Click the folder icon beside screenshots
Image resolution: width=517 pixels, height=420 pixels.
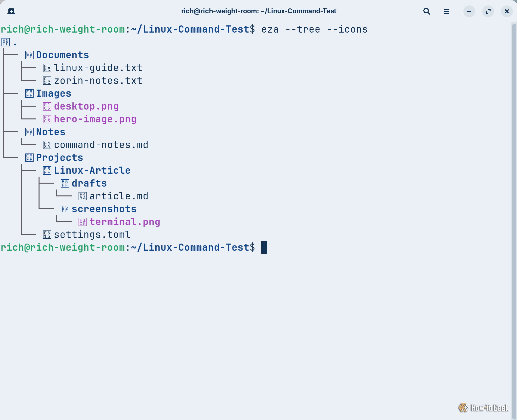tap(65, 209)
